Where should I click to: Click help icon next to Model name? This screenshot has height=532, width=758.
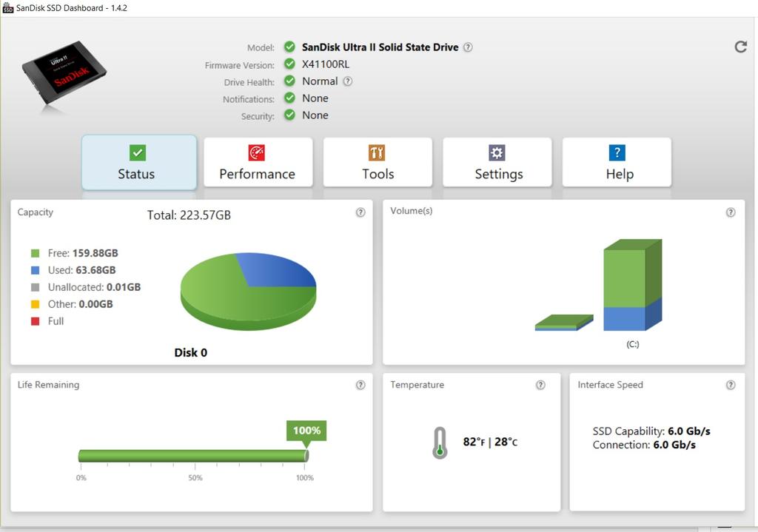(468, 47)
